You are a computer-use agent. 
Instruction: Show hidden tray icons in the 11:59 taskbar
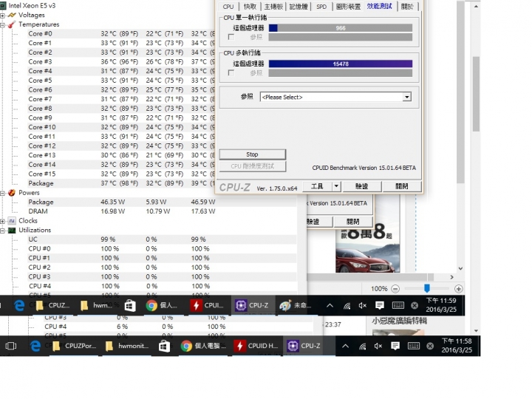(330, 306)
